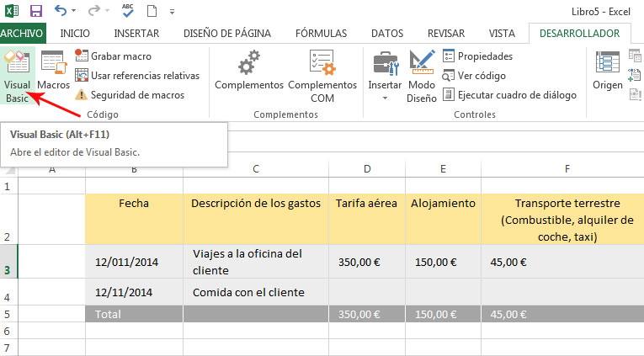644x356 pixels.
Task: Open Seguridad de macros settings
Action: click(x=130, y=95)
